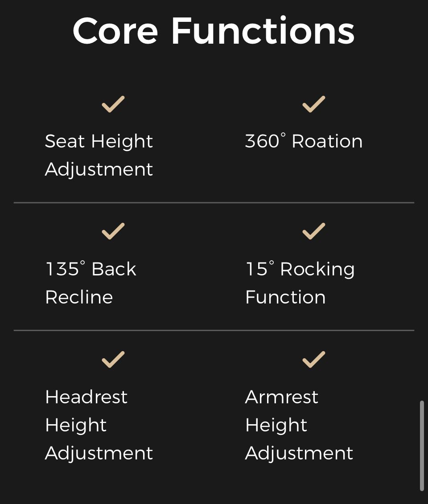Screen dimensions: 428x504
Task: Tap the checkmark above 15° Rocking Function
Action: (x=313, y=231)
